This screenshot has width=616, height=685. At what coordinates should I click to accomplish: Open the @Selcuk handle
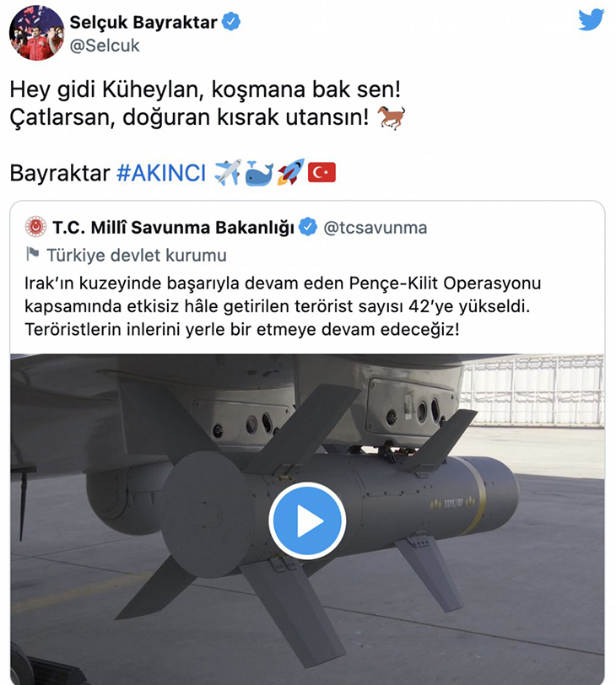coord(105,46)
